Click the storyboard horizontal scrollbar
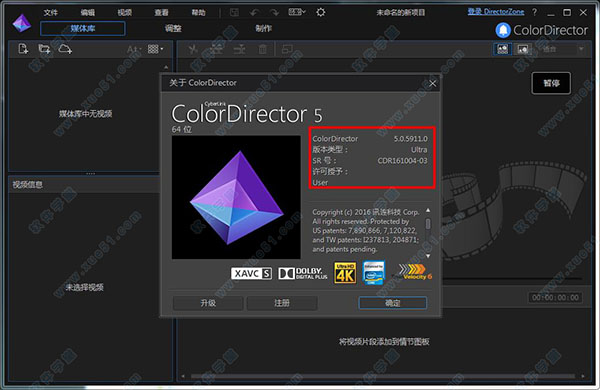The height and width of the screenshot is (390, 600). (383, 376)
